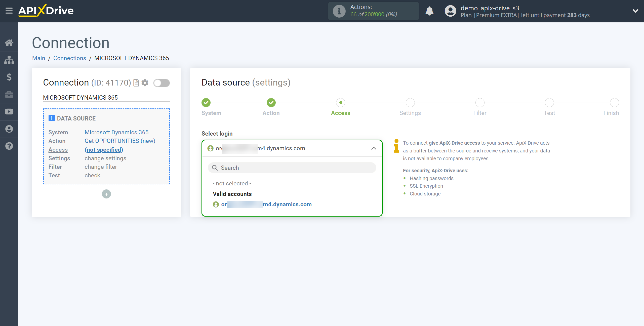Click the Access step in progress bar
This screenshot has width=644, height=326.
coord(341,103)
